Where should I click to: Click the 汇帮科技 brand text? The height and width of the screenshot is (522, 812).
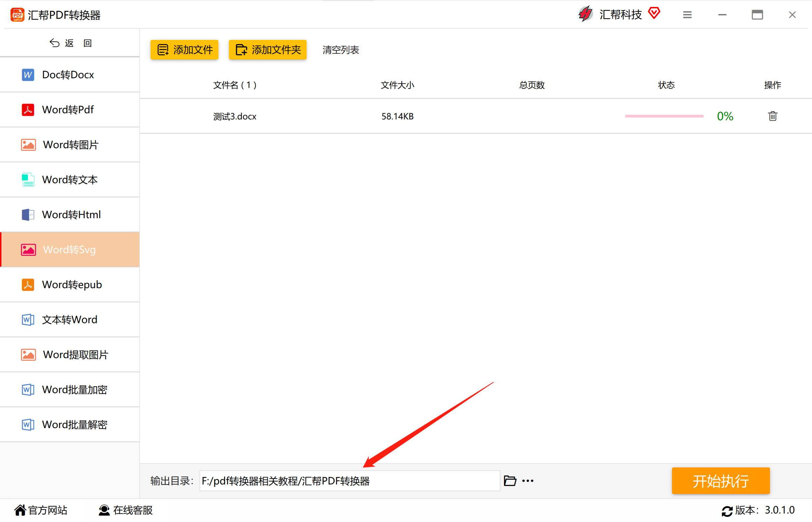click(x=621, y=15)
